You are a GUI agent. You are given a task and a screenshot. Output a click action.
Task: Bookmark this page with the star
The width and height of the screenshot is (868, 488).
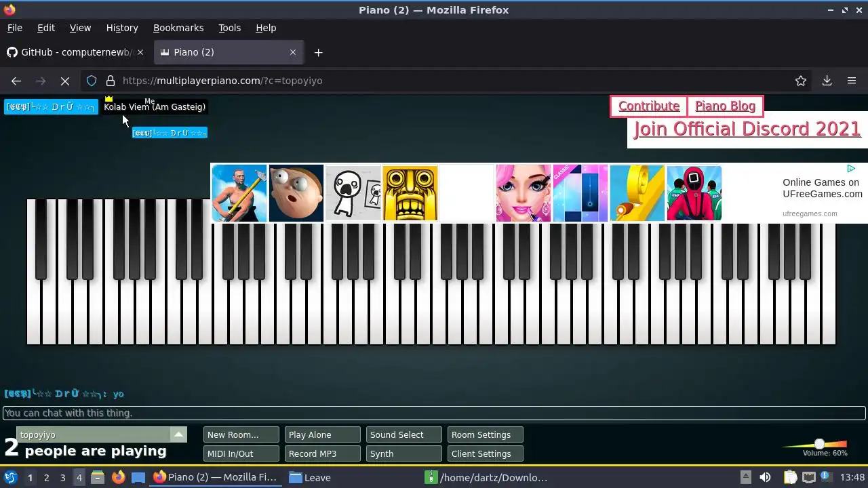tap(801, 81)
